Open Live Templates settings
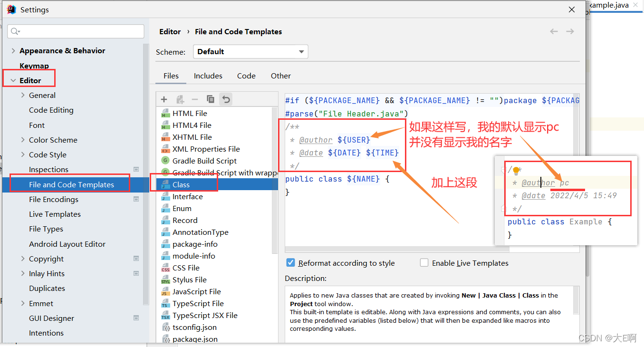 [x=55, y=214]
